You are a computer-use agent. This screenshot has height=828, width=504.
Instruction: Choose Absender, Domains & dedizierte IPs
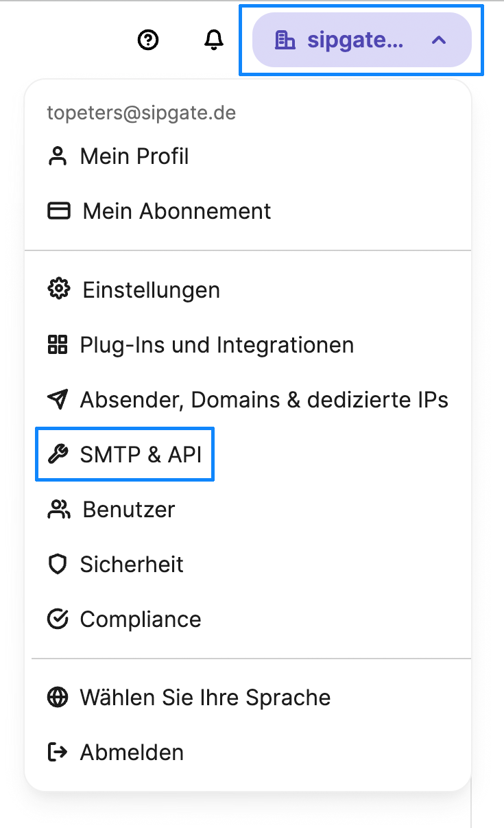[265, 399]
